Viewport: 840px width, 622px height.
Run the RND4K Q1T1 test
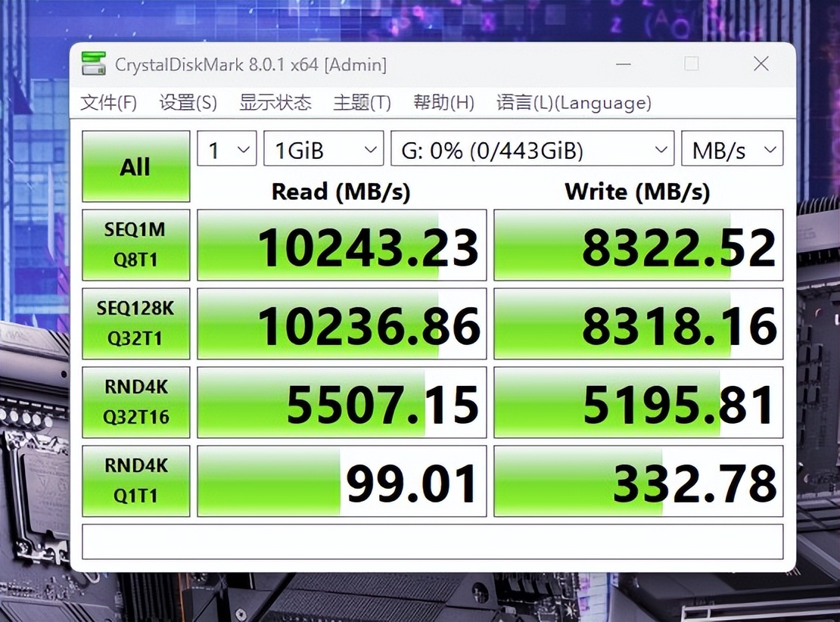click(x=136, y=481)
